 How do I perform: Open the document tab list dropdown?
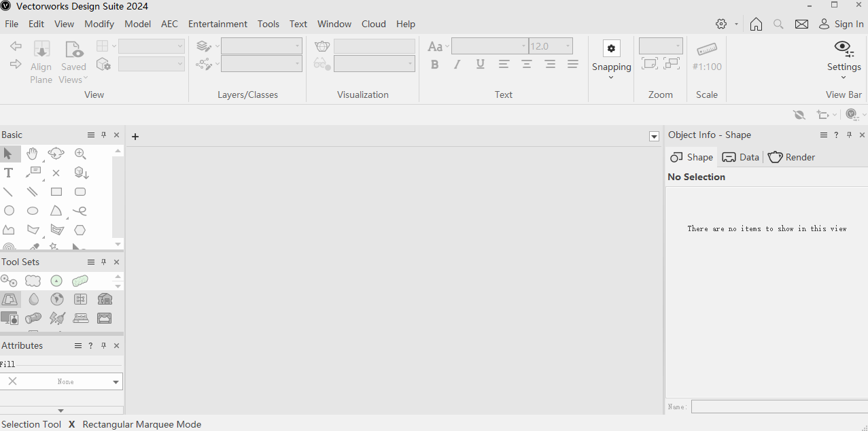(x=654, y=137)
